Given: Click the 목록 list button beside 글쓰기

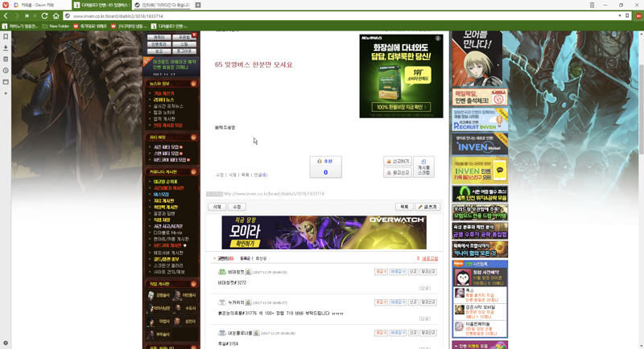Looking at the screenshot, I should point(404,207).
